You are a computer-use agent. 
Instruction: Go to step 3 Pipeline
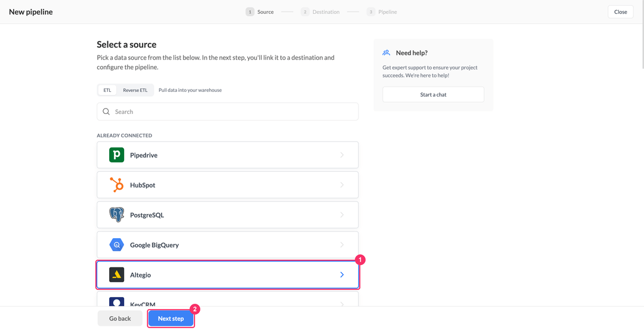tap(382, 12)
